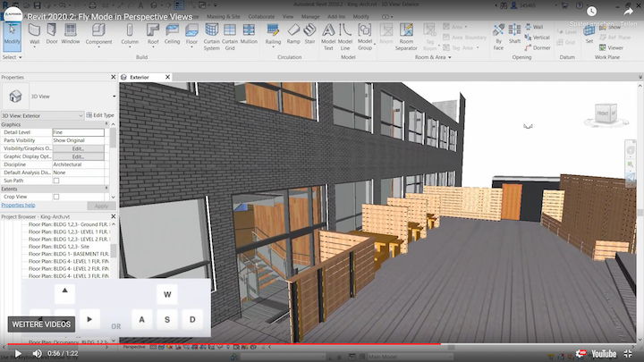Select the Door tool
Viewport: 644px width, 362px height.
coord(52,34)
